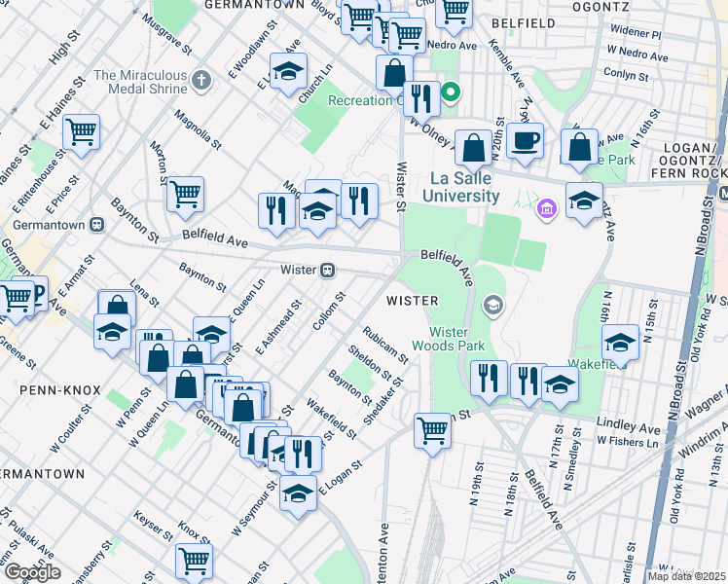Image resolution: width=728 pixels, height=584 pixels.
Task: Open the restaurant marker above E Logan school
Action: point(304,456)
